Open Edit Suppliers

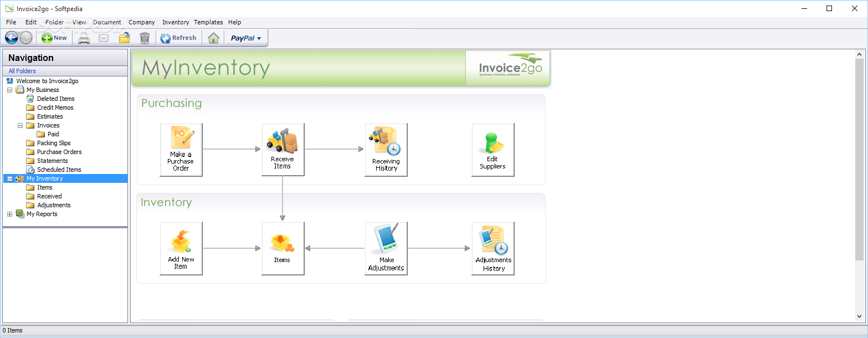[x=493, y=150]
